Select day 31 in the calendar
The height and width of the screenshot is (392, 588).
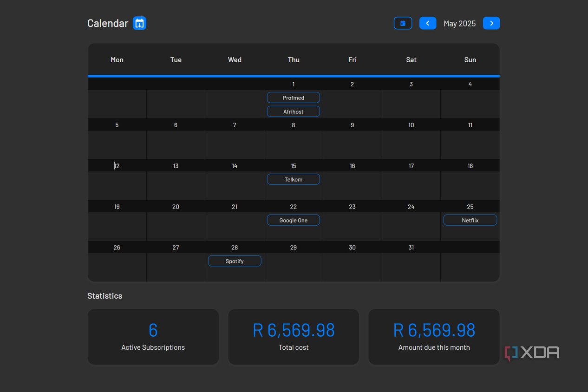[411, 248]
